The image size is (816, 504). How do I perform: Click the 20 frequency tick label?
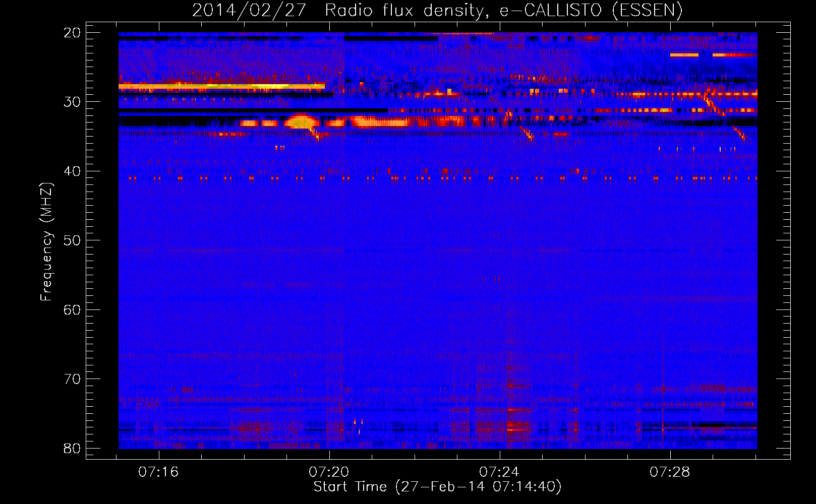[72, 33]
